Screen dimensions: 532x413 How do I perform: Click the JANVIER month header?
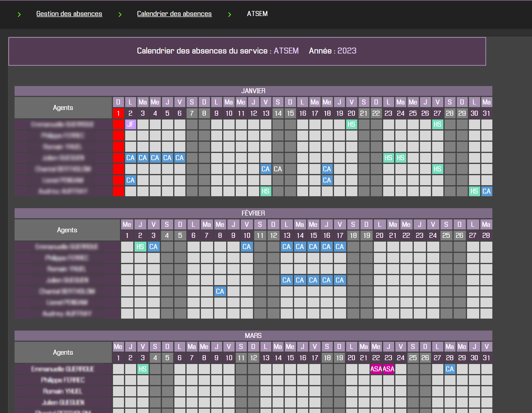click(253, 91)
